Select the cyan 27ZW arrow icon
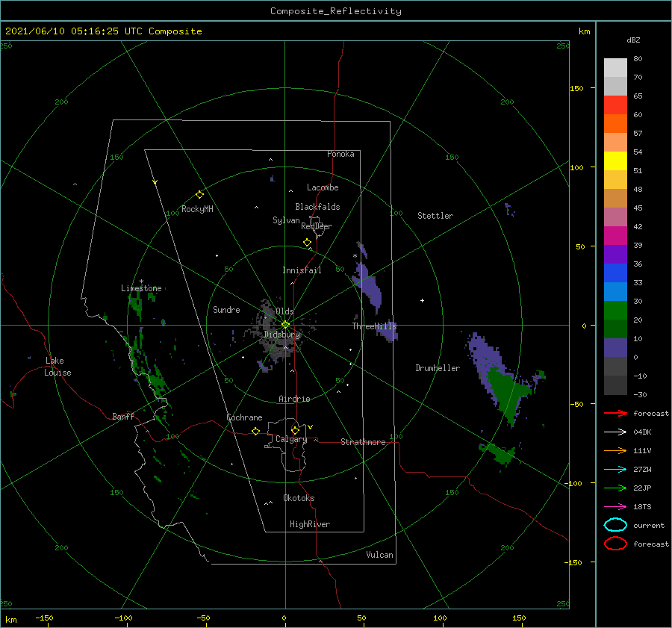Viewport: 672px width, 628px height. (615, 470)
